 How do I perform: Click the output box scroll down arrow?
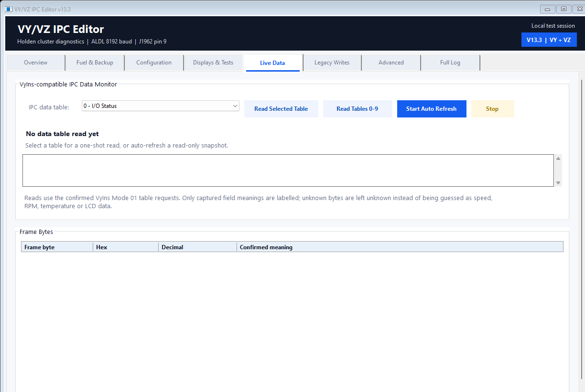pos(558,183)
